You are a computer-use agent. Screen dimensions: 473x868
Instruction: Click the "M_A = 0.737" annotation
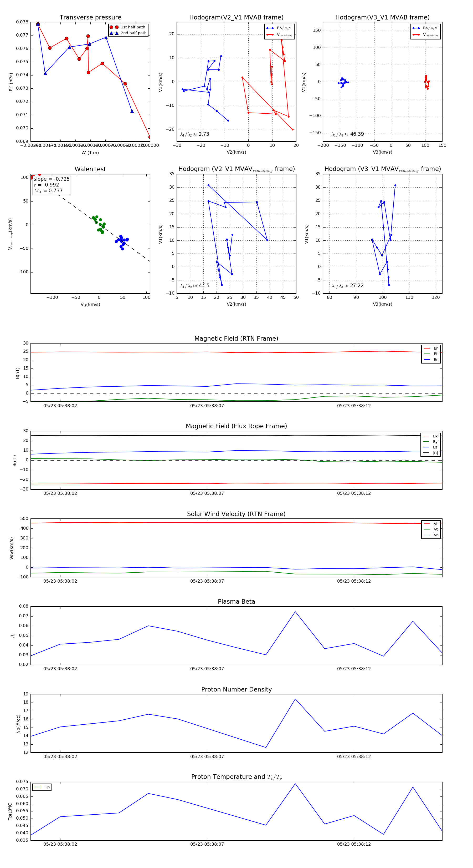click(48, 191)
